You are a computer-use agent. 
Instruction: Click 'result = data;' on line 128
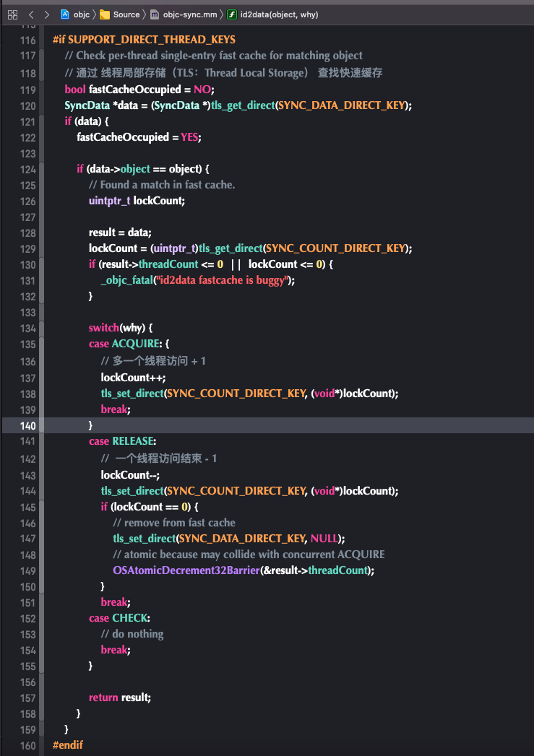click(120, 233)
